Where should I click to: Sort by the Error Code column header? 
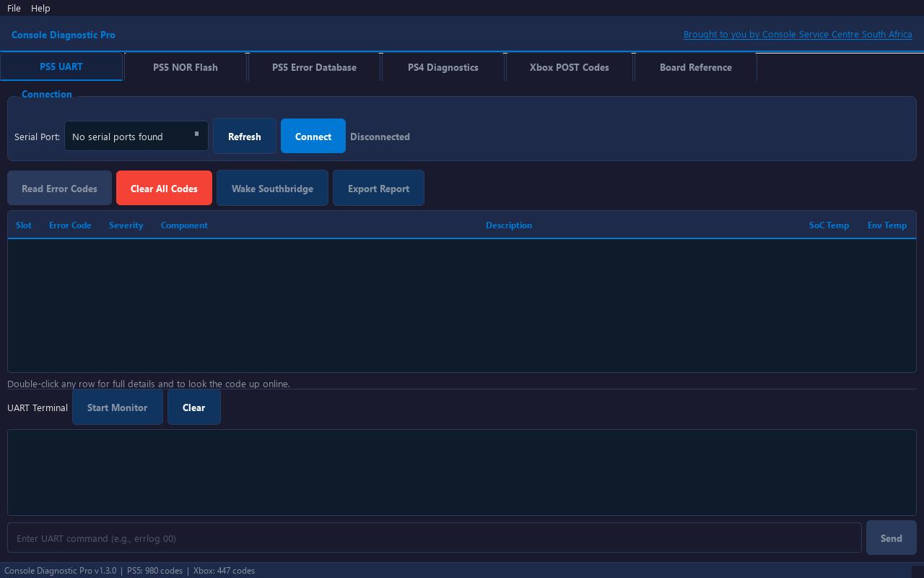click(70, 225)
